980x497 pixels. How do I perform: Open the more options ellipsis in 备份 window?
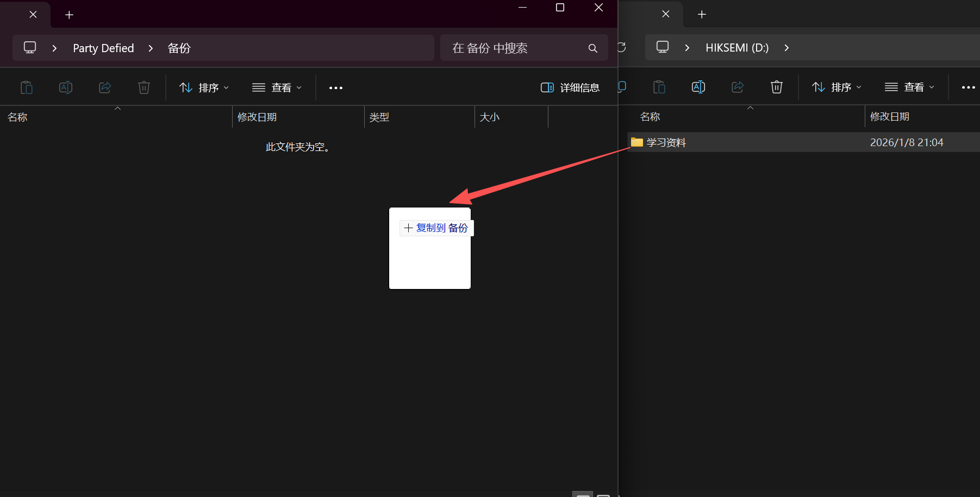tap(336, 88)
